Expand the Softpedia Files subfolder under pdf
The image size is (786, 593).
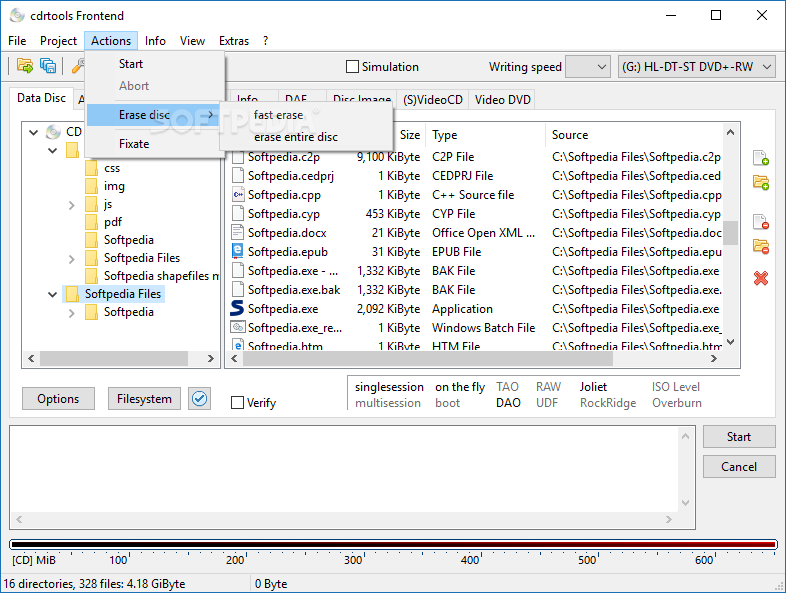(x=72, y=259)
